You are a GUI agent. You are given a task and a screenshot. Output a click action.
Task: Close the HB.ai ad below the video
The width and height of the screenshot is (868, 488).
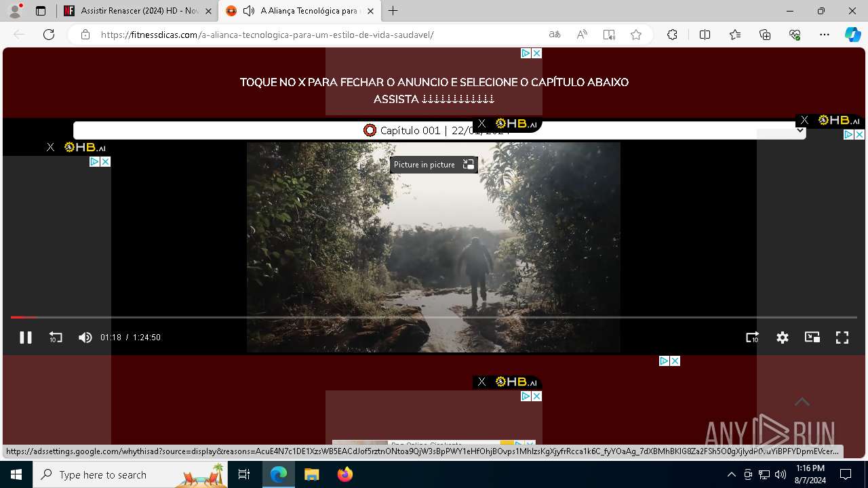point(481,382)
